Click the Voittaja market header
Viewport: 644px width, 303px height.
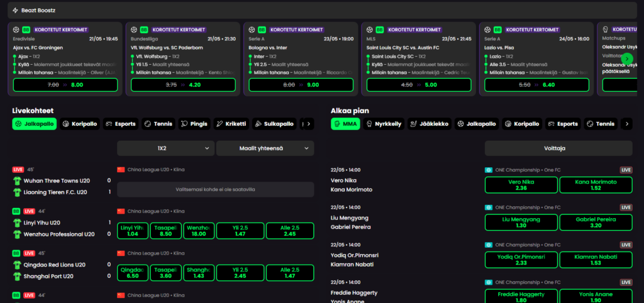[558, 148]
